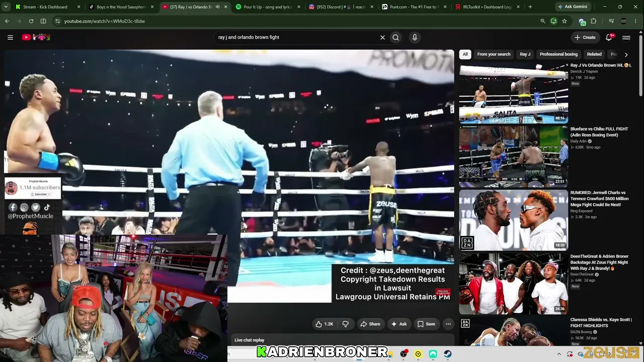Open Jermell Charlo vs Terence Crawford thumbnail
Viewport: 644px width, 362px height.
point(514,220)
